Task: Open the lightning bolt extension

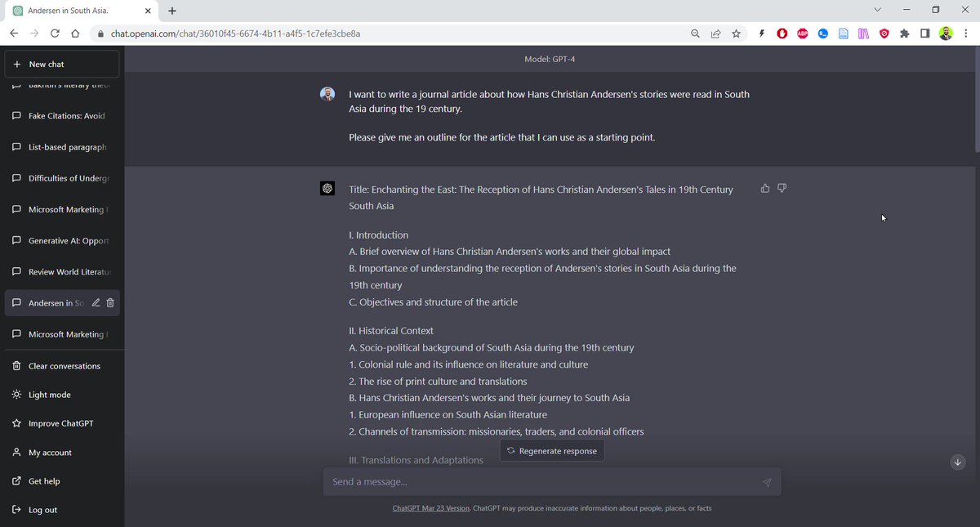Action: [762, 34]
